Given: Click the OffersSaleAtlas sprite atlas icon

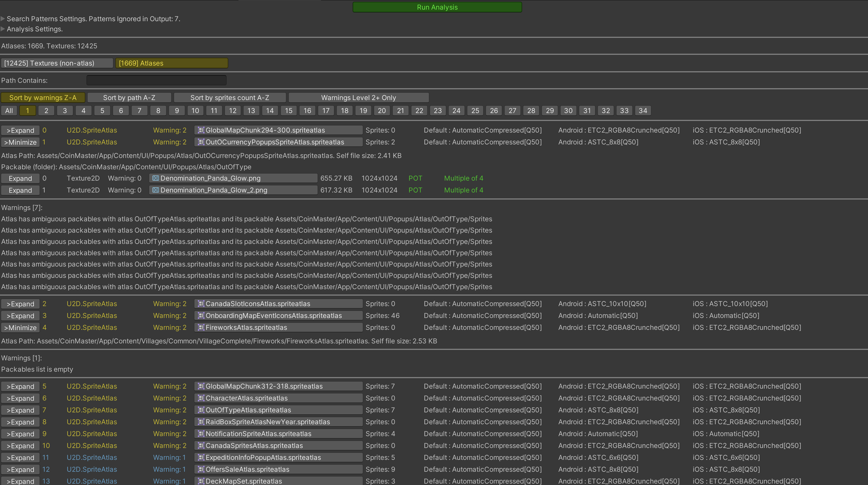Looking at the screenshot, I should click(x=201, y=469).
